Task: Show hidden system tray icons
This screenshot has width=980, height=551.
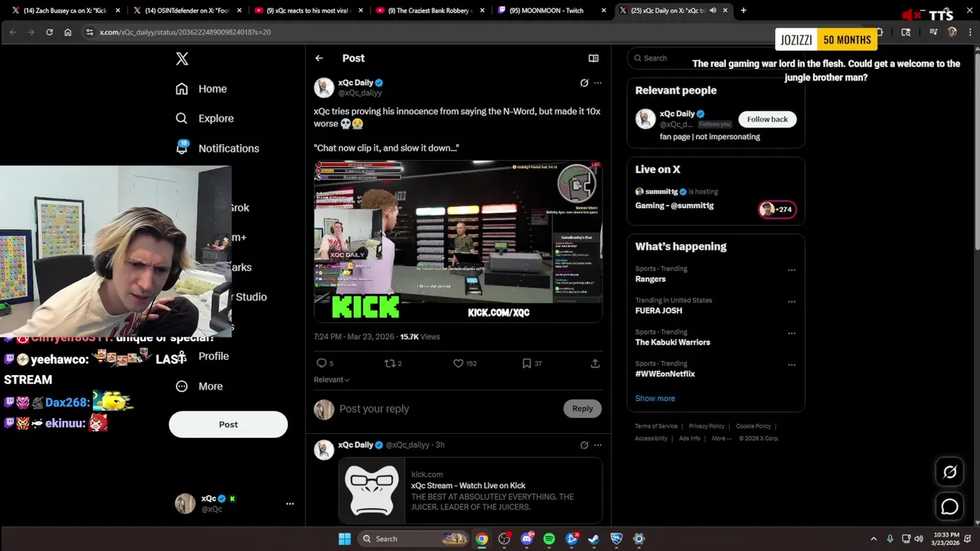Action: 874,539
